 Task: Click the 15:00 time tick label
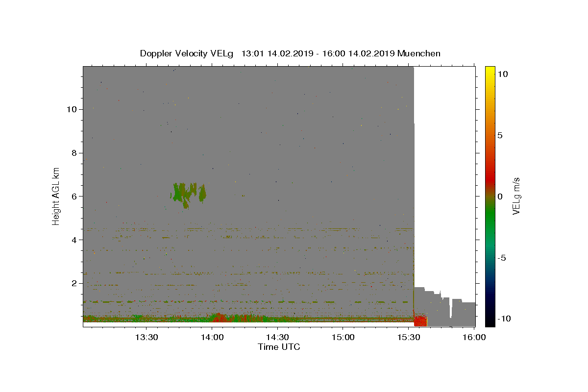343,338
